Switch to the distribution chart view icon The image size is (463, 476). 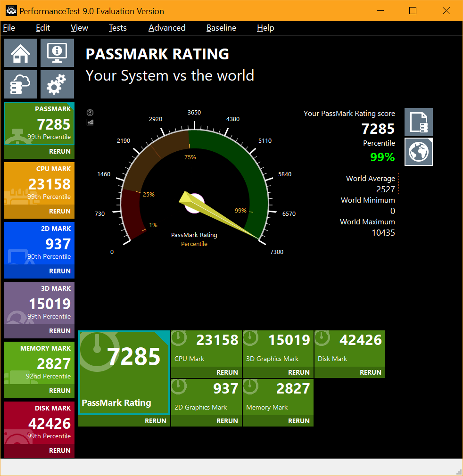click(90, 122)
